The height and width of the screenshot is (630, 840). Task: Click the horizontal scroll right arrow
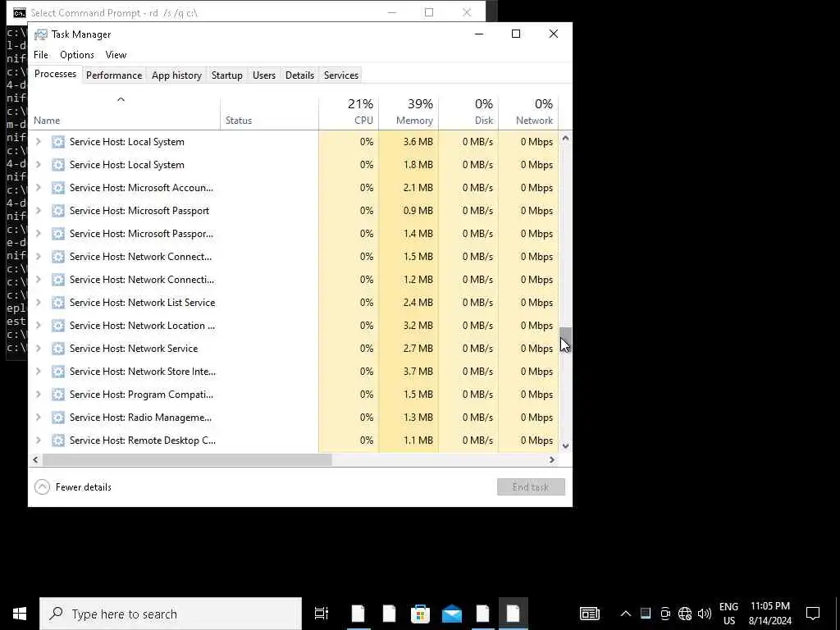552,459
